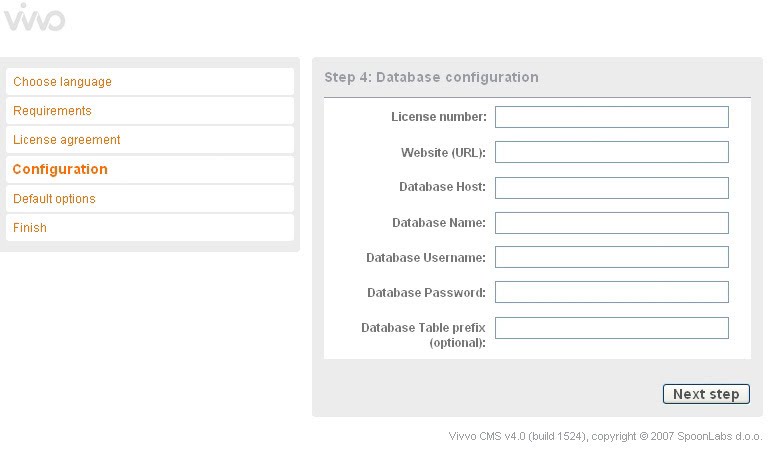Image resolution: width=775 pixels, height=449 pixels.
Task: Focus the License number field
Action: tap(611, 117)
